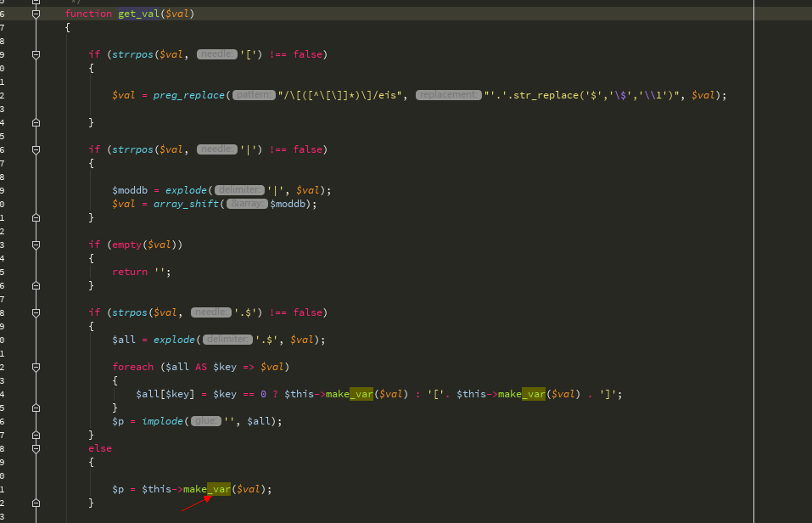
Task: Click fold-end marker closing the foreach loop
Action: (36, 408)
